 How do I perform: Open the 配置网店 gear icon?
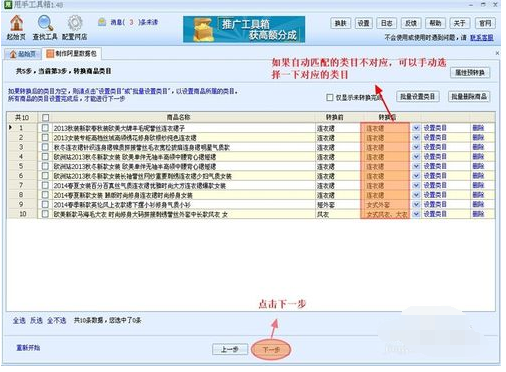click(75, 27)
